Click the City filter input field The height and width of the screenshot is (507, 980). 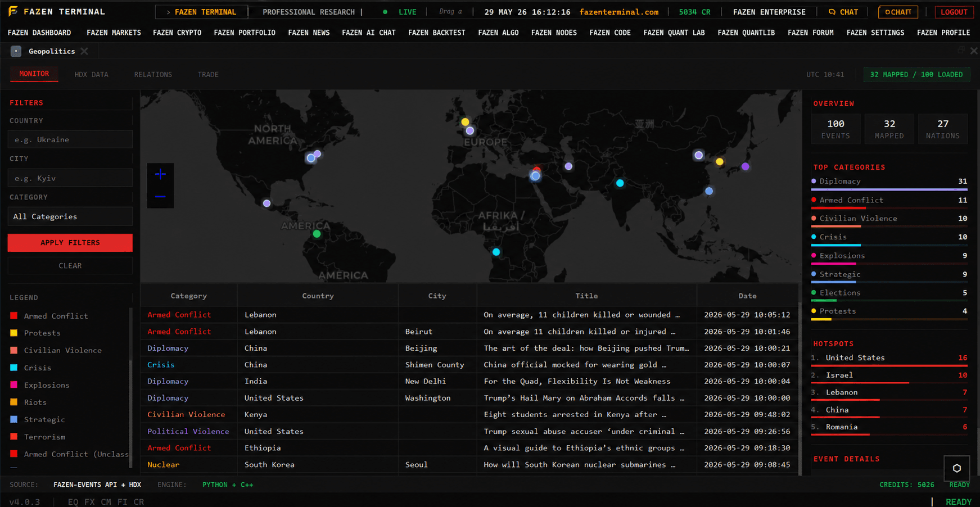pos(70,178)
